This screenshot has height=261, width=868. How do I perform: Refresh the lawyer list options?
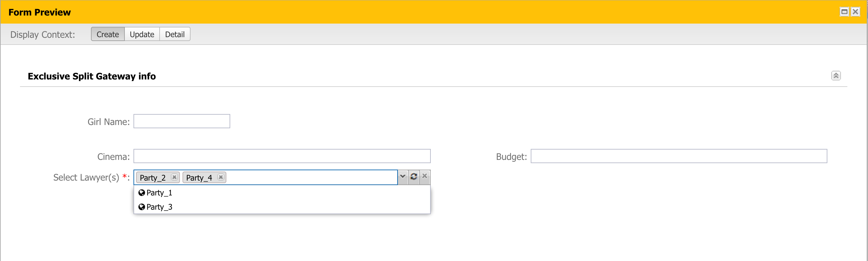(x=414, y=177)
